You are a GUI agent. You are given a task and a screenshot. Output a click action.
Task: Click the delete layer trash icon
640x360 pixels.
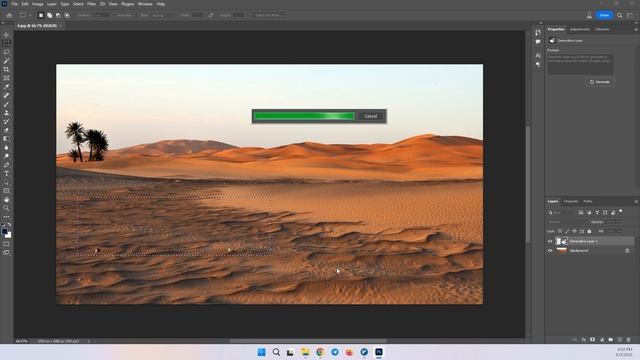pos(629,340)
